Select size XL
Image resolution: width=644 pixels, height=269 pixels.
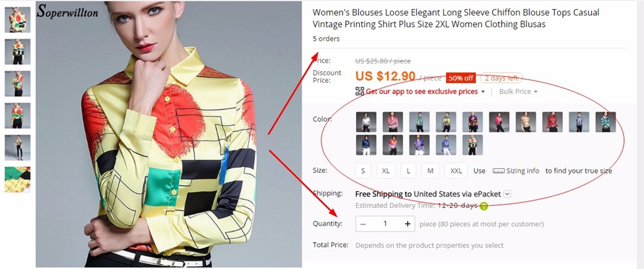[386, 171]
